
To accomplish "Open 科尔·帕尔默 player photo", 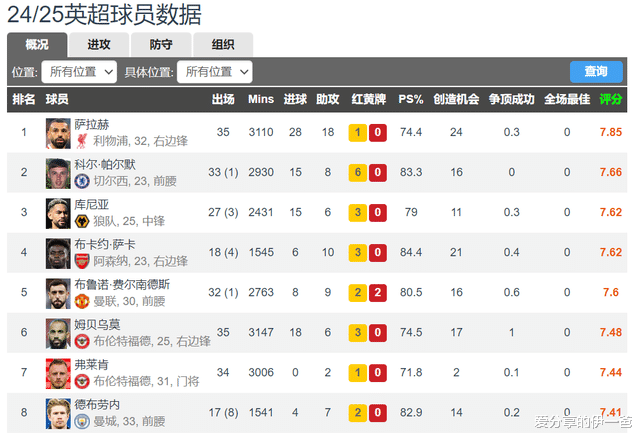I will click(x=58, y=173).
